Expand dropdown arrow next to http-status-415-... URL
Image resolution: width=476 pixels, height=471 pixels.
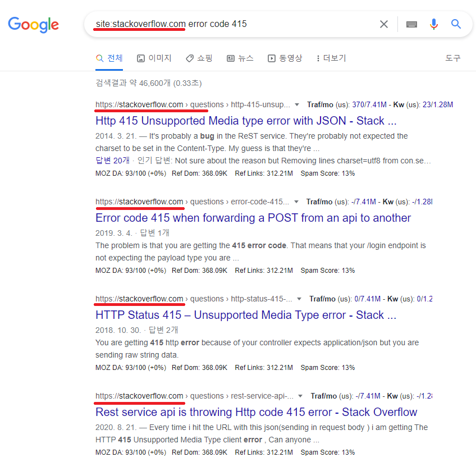tap(299, 299)
